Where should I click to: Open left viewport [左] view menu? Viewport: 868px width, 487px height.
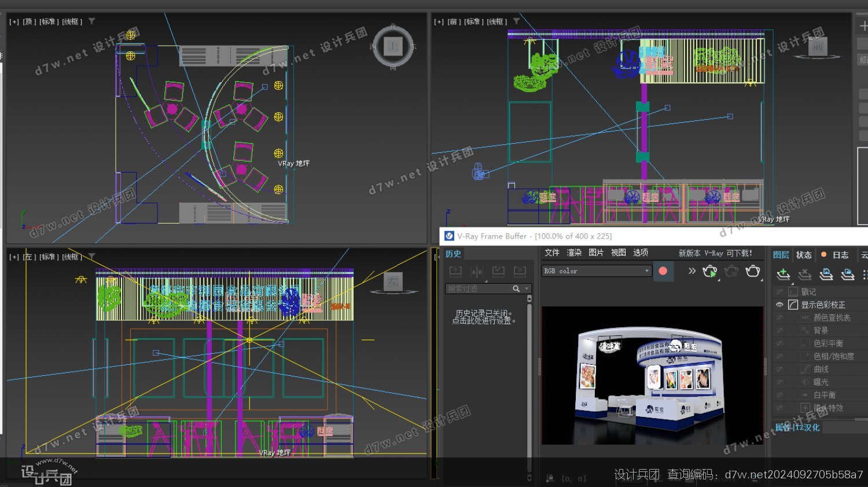29,257
